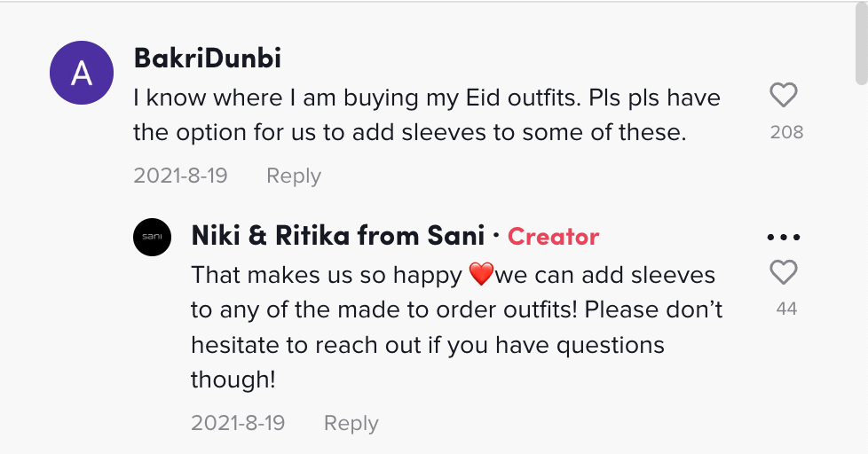Like BakriDunbi's comment with the heart

784,95
